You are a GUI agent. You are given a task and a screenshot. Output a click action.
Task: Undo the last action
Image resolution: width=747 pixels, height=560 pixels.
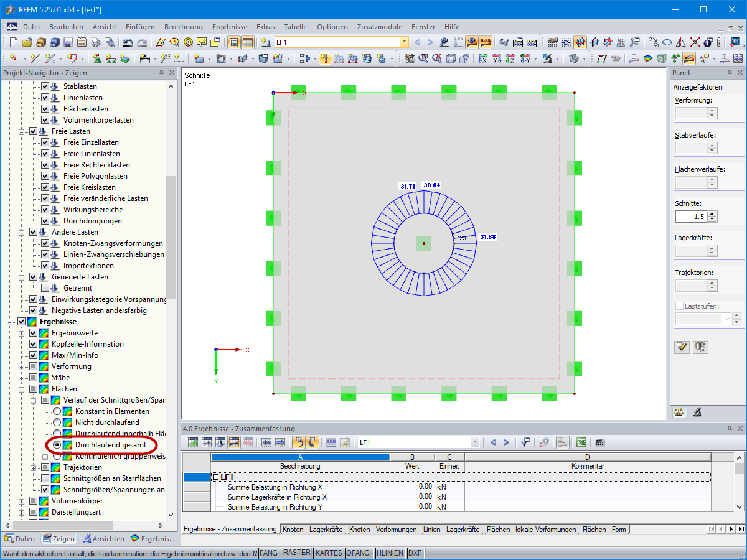[x=128, y=42]
